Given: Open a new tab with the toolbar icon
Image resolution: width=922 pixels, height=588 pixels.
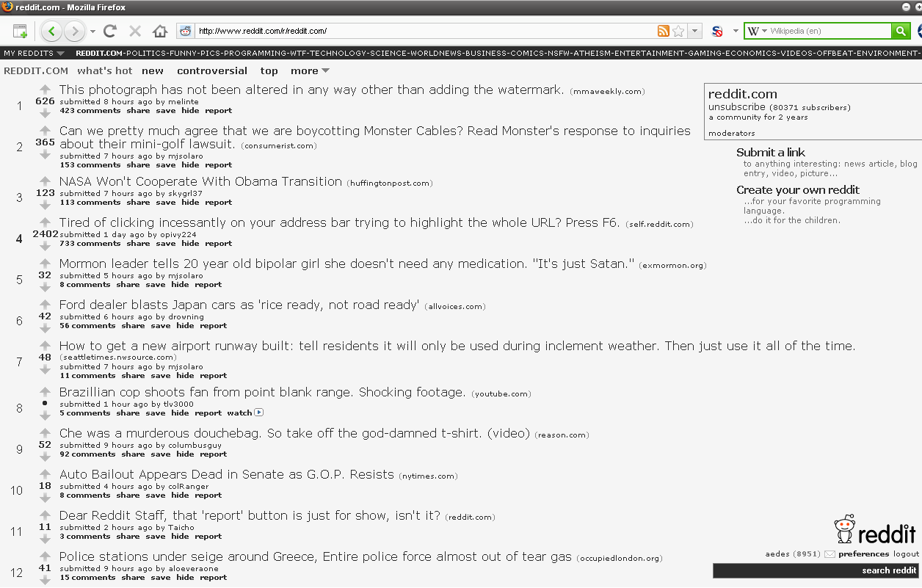Looking at the screenshot, I should click(20, 31).
